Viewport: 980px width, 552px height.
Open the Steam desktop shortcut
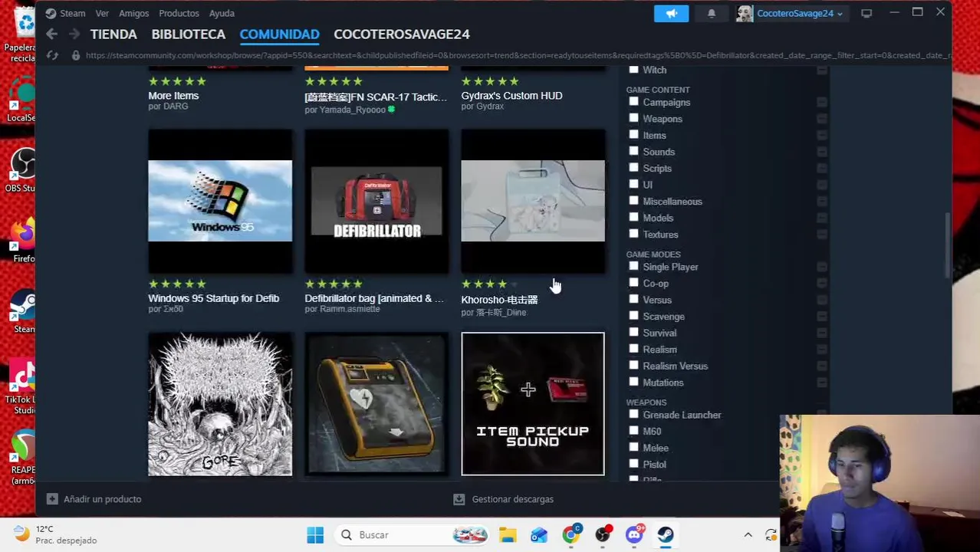tap(23, 313)
